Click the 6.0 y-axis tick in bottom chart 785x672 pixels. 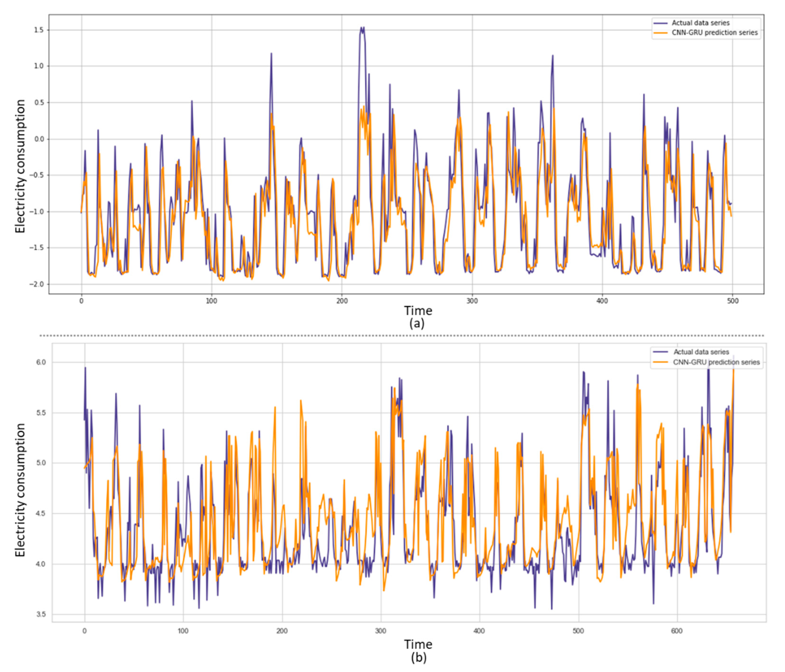[x=41, y=363]
